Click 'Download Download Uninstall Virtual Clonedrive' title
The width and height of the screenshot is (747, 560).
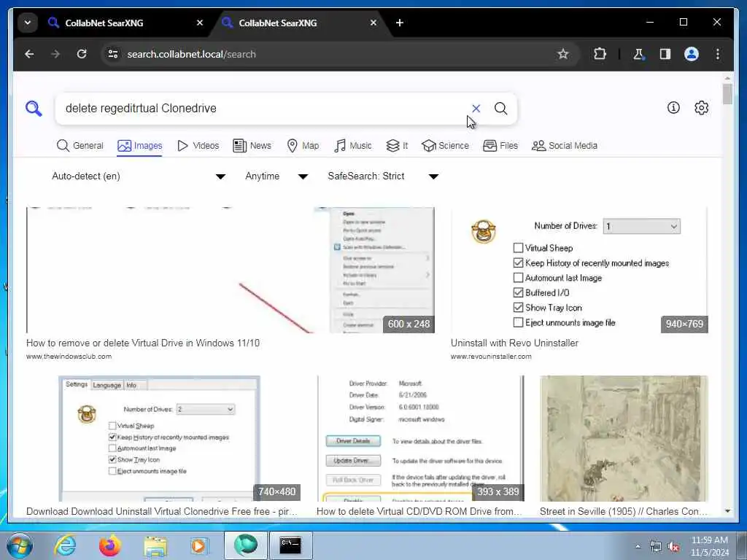click(x=162, y=511)
